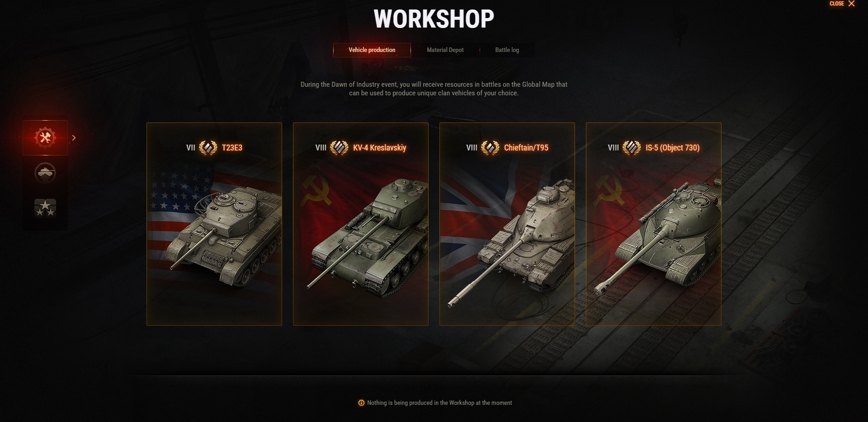Click the T23E3 vehicle name label
The height and width of the screenshot is (422, 868).
point(232,148)
